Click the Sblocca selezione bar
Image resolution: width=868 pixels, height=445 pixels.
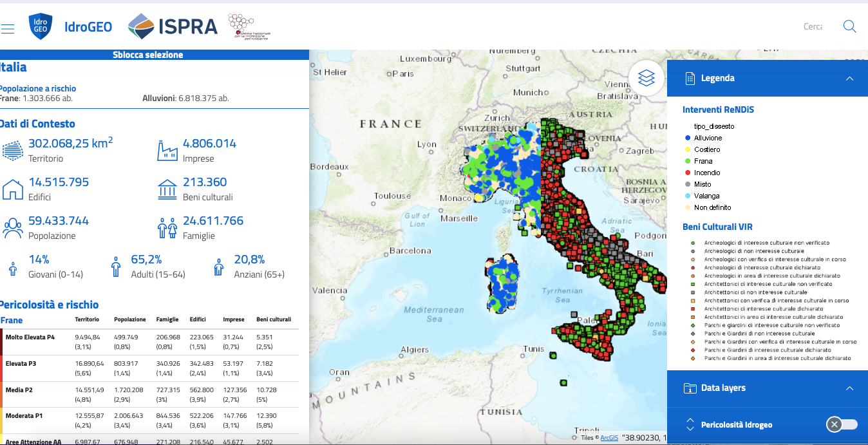pos(148,55)
